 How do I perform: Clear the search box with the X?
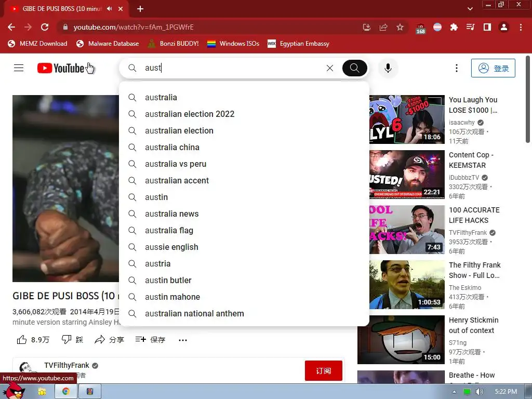pos(330,68)
